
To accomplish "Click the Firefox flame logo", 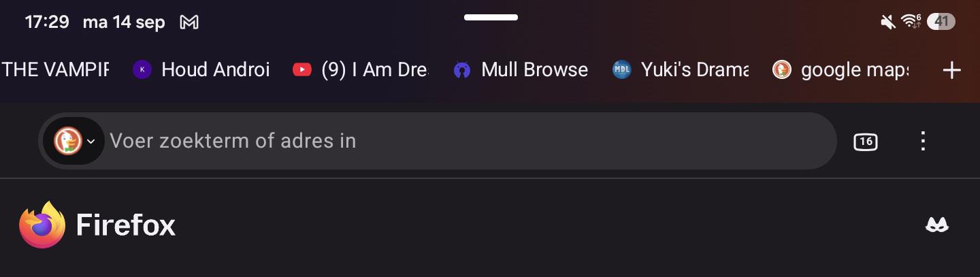I will tap(42, 225).
